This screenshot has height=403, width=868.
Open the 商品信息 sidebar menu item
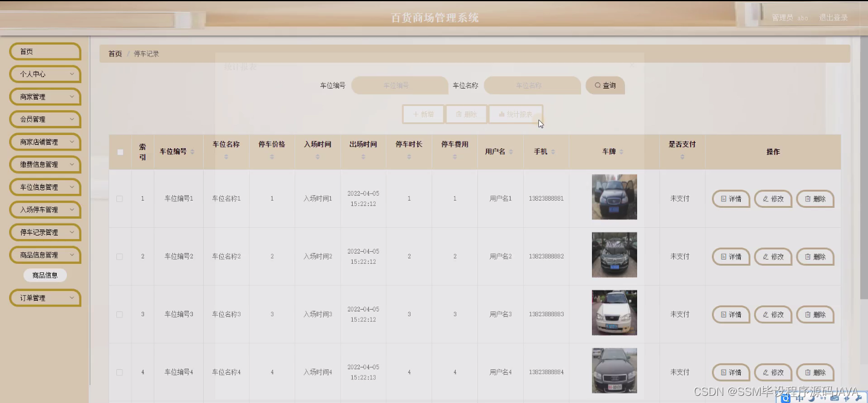pos(45,275)
